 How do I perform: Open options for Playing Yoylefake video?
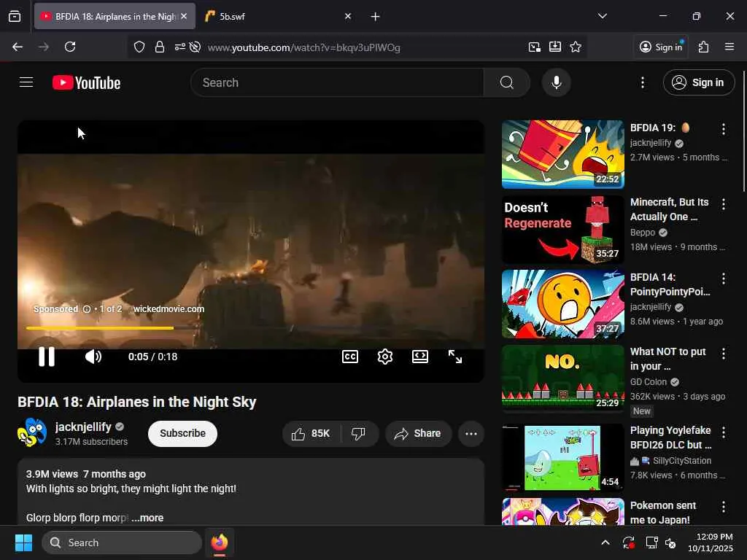pyautogui.click(x=723, y=432)
